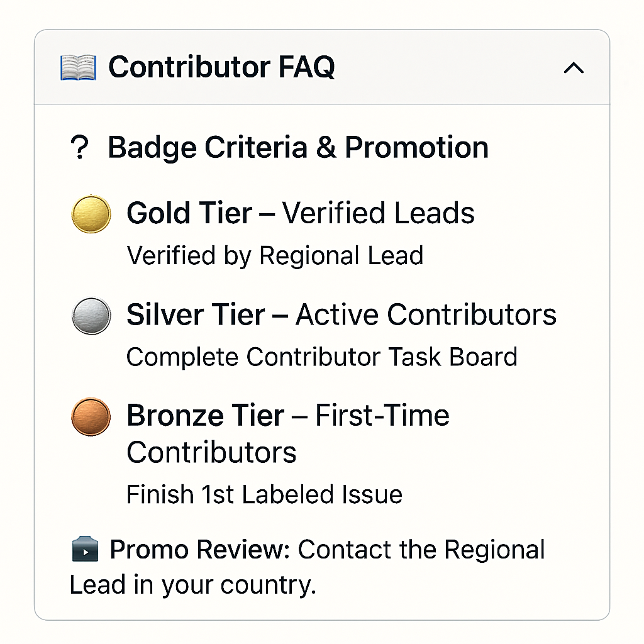
Task: Collapse the Contributor FAQ panel
Action: pyautogui.click(x=574, y=68)
